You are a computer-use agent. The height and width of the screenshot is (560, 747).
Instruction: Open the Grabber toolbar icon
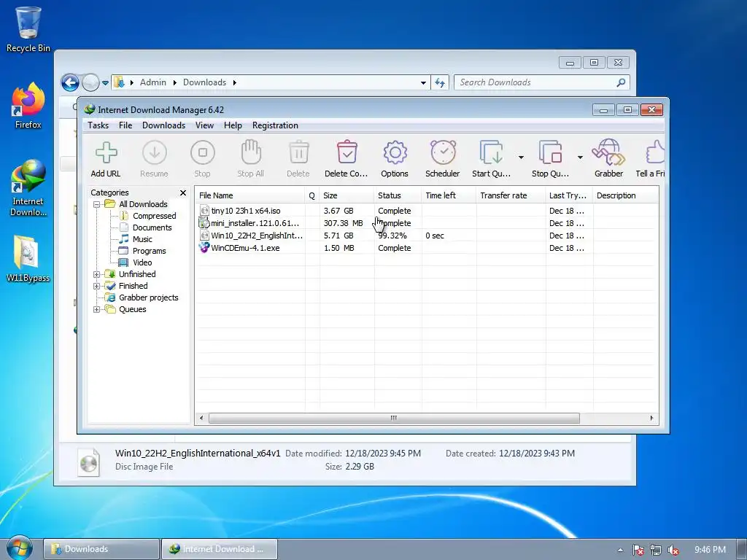point(608,152)
